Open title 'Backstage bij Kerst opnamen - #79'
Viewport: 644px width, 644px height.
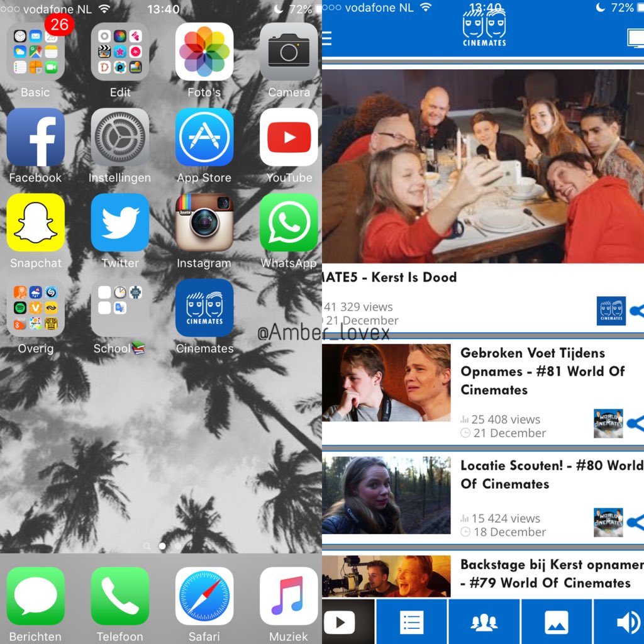click(552, 574)
